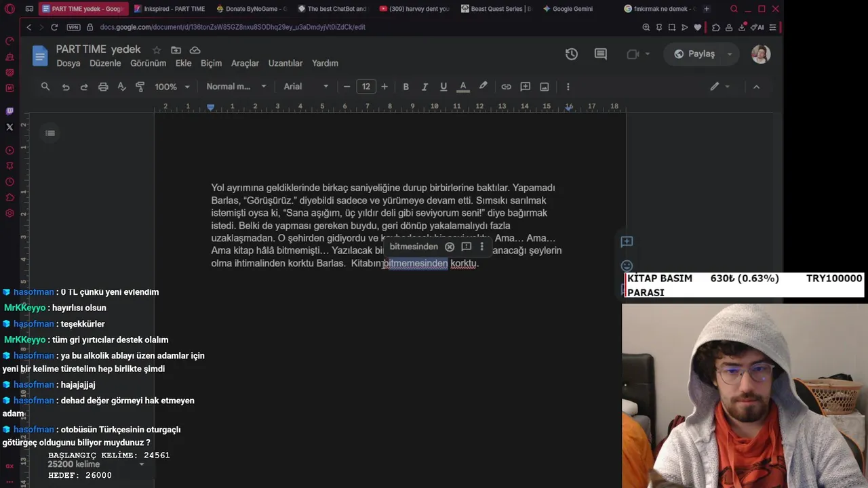Viewport: 868px width, 488px height.
Task: Open the Biçim menu
Action: (x=211, y=63)
